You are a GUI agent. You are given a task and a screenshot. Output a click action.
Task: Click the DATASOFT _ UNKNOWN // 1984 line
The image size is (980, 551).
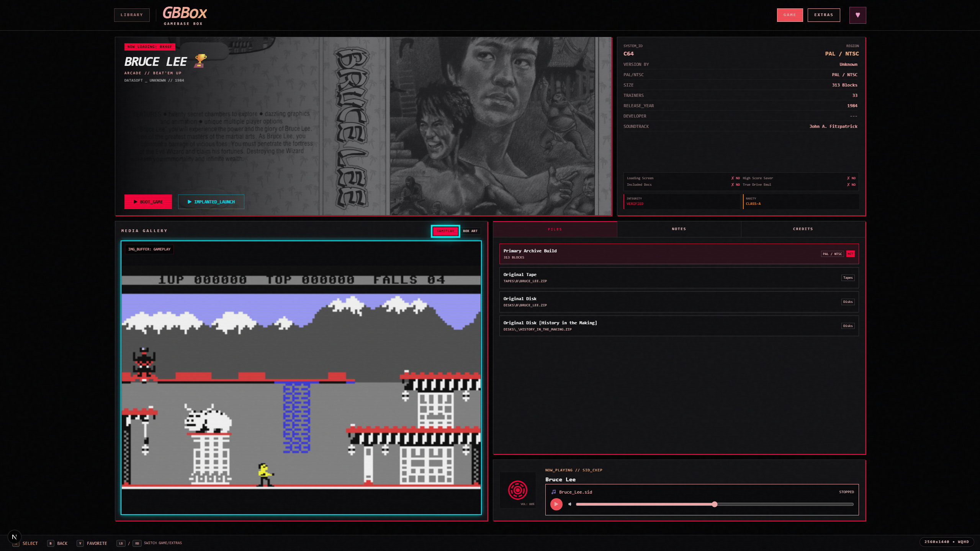click(x=154, y=80)
